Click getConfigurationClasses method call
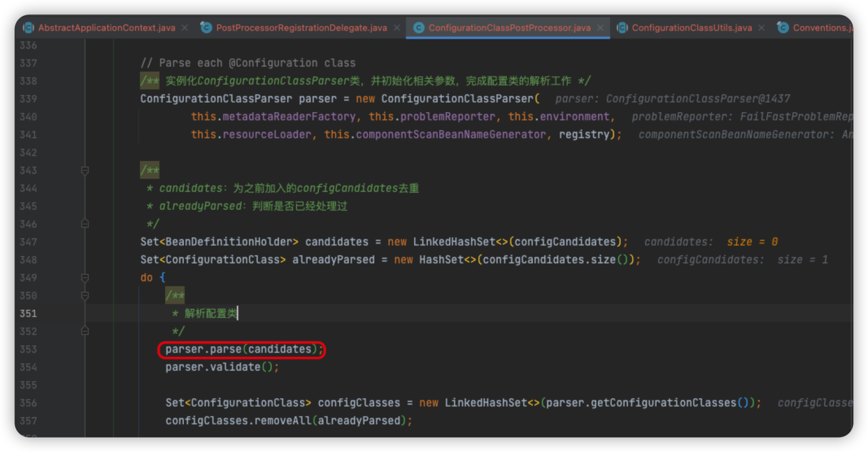The width and height of the screenshot is (868, 452). pos(641,403)
